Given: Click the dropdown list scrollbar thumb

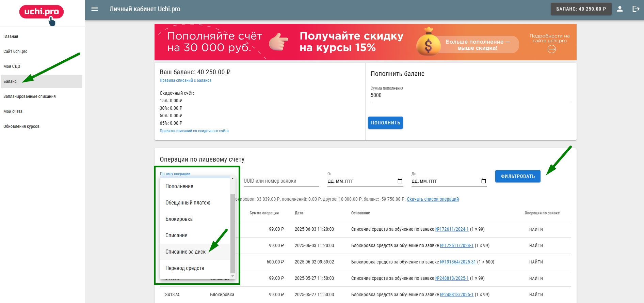Looking at the screenshot, I should [233, 233].
